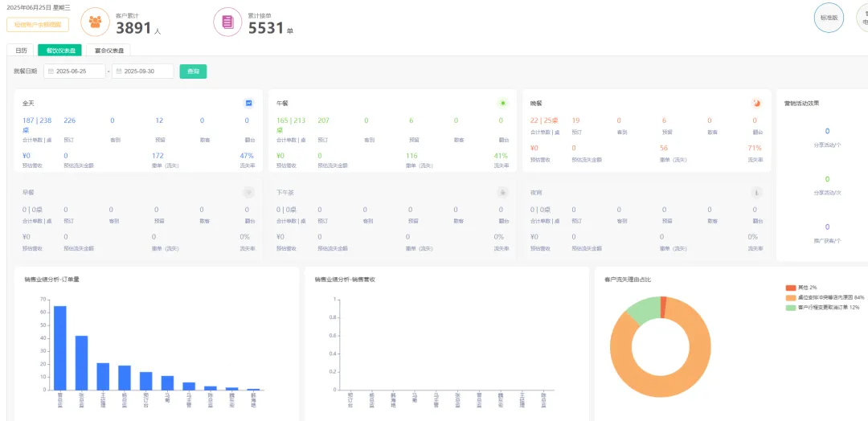Click the gray icon in 早餐 card
The image size is (868, 421).
[249, 193]
